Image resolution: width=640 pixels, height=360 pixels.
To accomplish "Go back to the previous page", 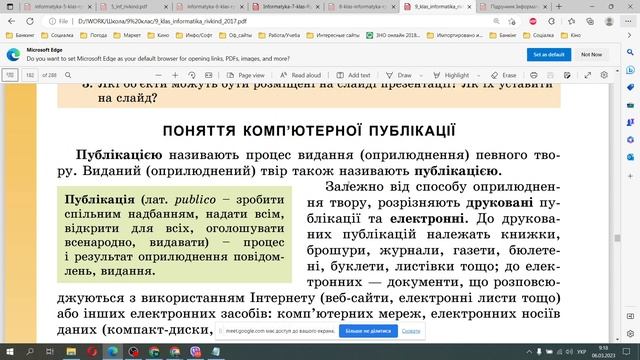I will coord(11,21).
